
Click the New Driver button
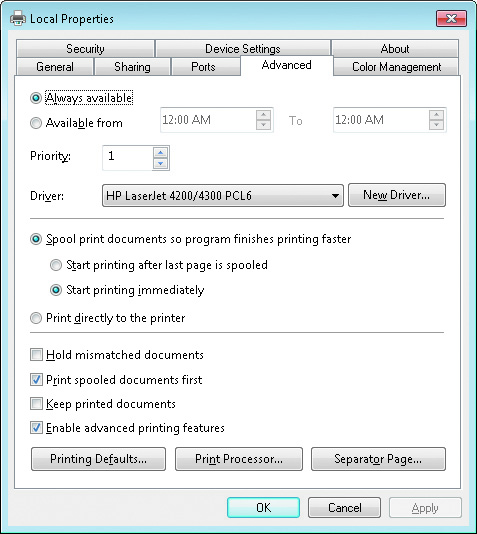pos(397,195)
